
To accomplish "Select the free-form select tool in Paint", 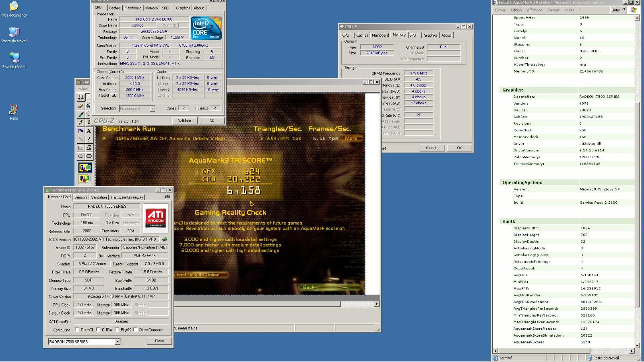I will point(81,97).
